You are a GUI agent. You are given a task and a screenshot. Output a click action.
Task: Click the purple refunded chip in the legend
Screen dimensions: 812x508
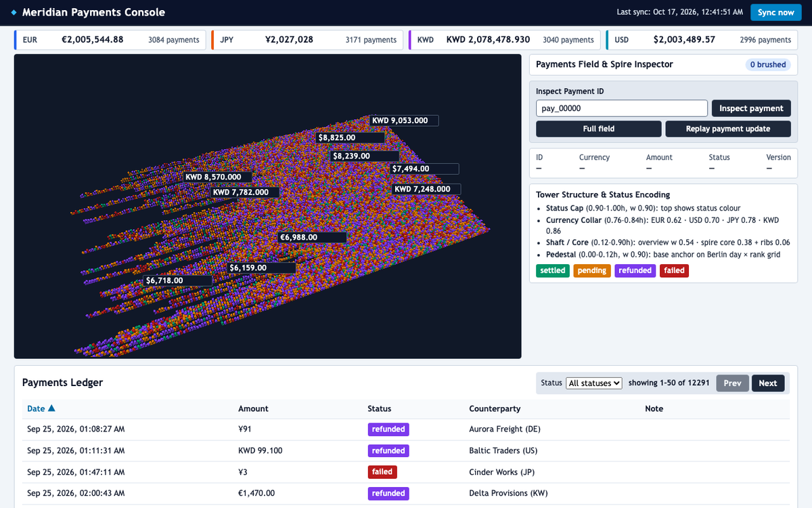(635, 270)
